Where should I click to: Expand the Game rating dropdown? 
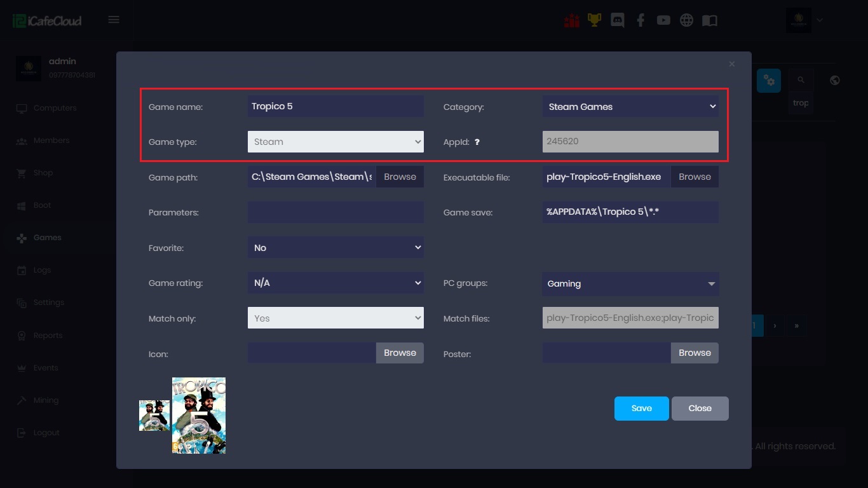336,283
